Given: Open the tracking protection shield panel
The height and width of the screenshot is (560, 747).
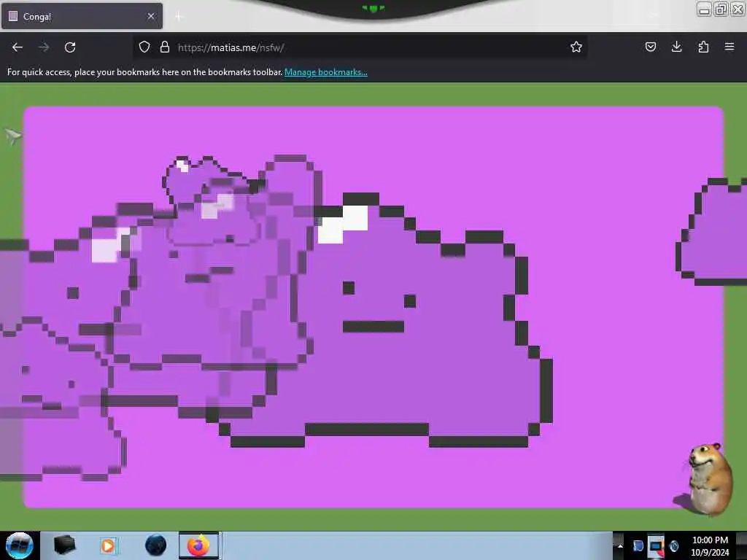Looking at the screenshot, I should click(144, 47).
